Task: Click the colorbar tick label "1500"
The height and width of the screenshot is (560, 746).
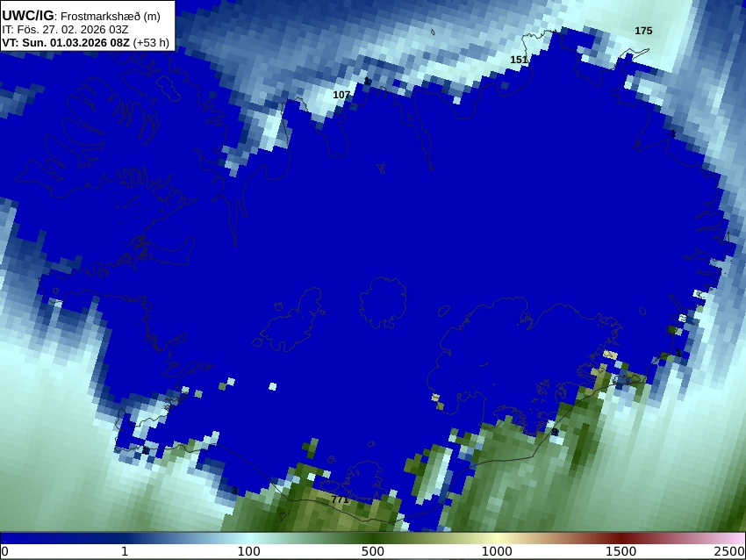Action: (x=620, y=552)
